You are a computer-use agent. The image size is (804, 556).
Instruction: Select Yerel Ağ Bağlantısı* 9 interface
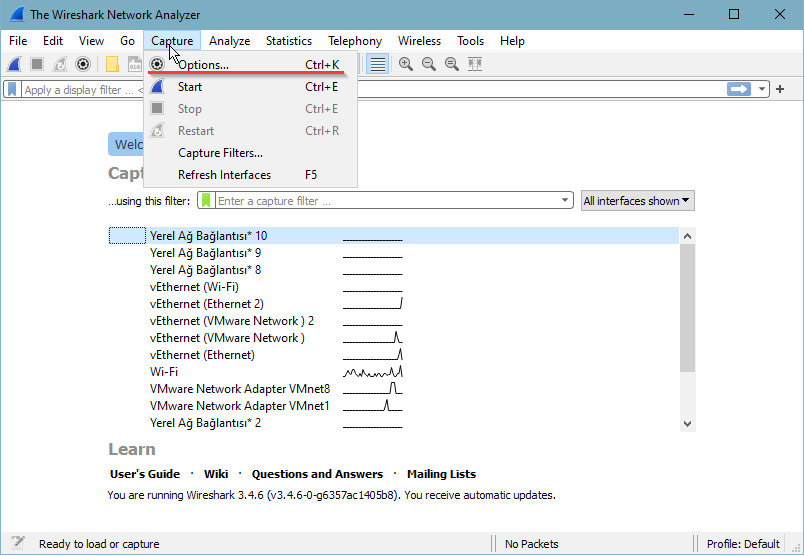(393, 253)
